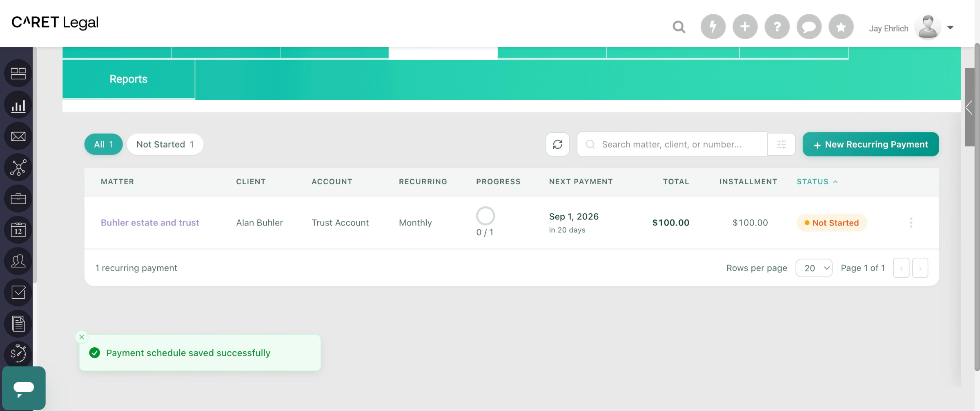Viewport: 980px width, 411px height.
Task: Open the star favorites icon
Action: [841, 27]
